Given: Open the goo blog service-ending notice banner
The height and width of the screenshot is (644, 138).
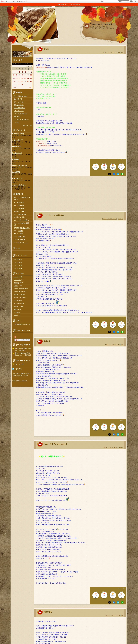Looking at the screenshot, I should (x=69, y=4).
